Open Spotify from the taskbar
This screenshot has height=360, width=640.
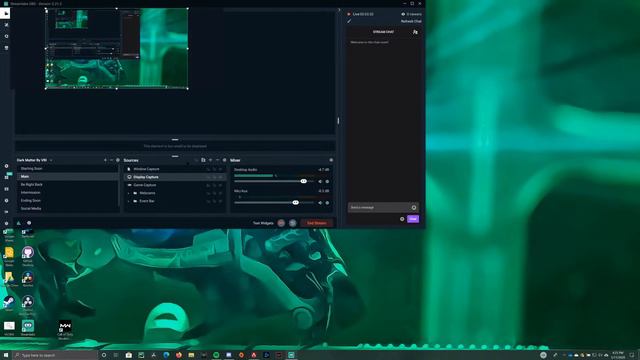click(x=216, y=355)
